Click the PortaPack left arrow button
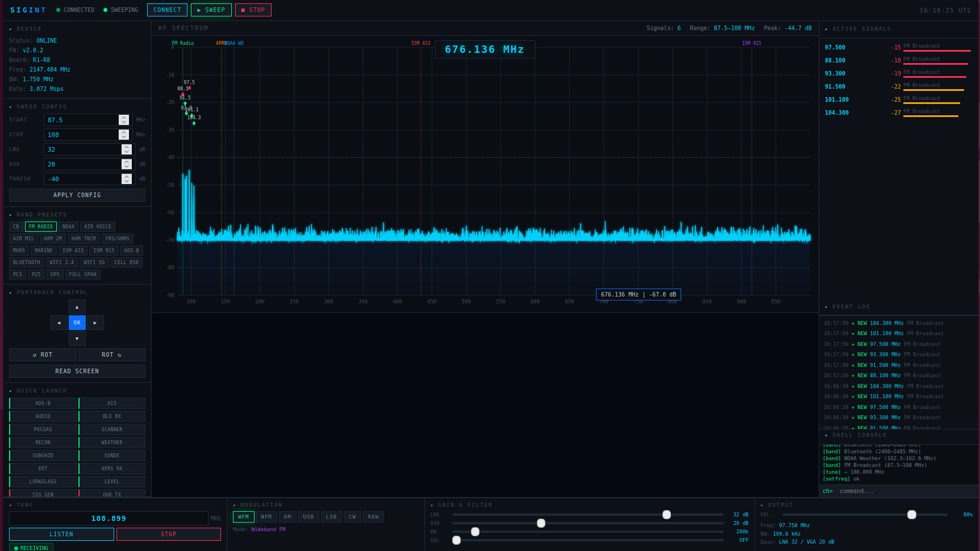980x551 pixels. click(x=59, y=323)
